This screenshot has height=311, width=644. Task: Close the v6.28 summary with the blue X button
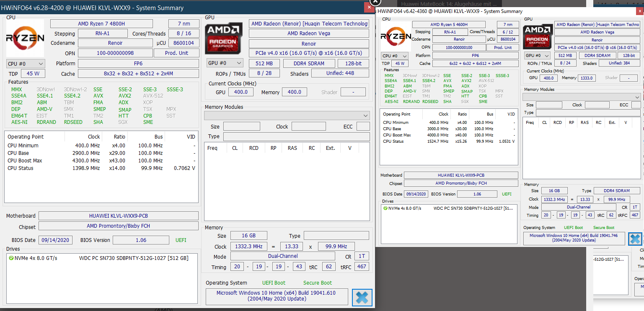pos(362,297)
